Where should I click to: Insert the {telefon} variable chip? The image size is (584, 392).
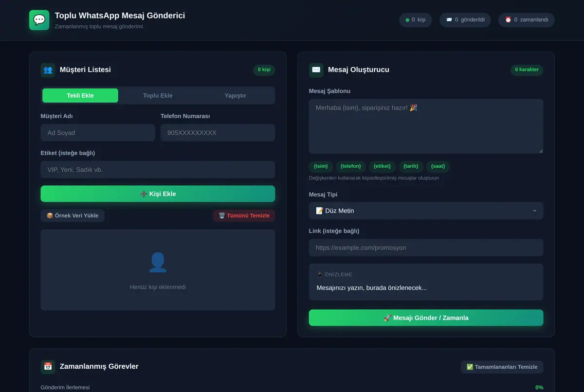tap(351, 166)
